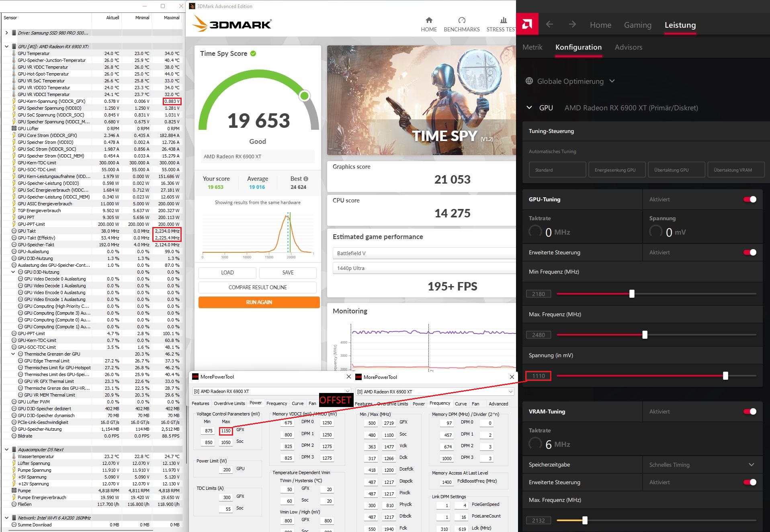This screenshot has height=532, width=770.
Task: Open Globale Optimierung dropdown
Action: (612, 81)
